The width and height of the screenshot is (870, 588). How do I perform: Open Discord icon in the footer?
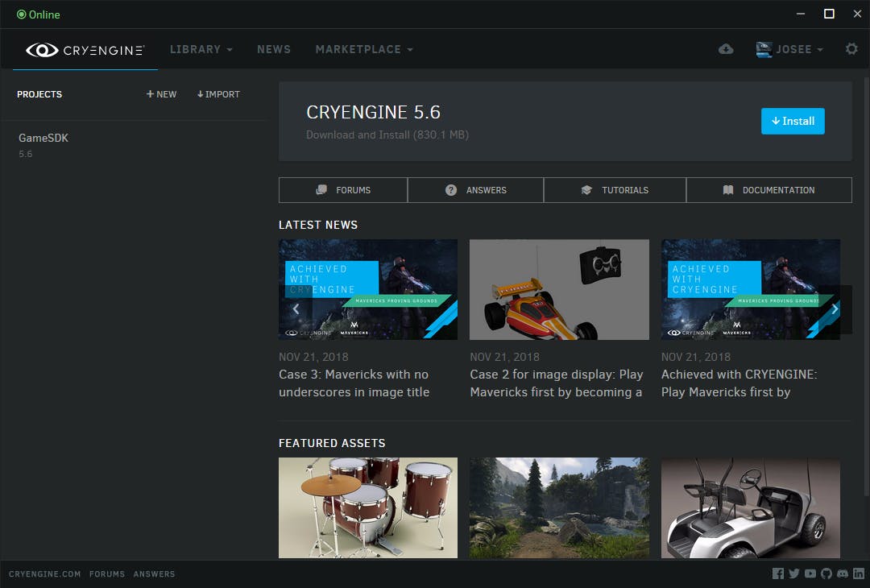tap(843, 574)
